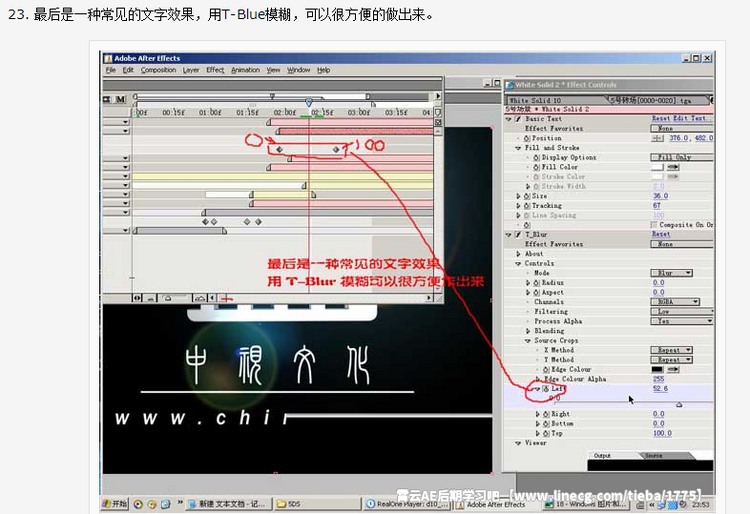Open the Y Method Repeat dropdown
This screenshot has height=514, width=750.
672,360
